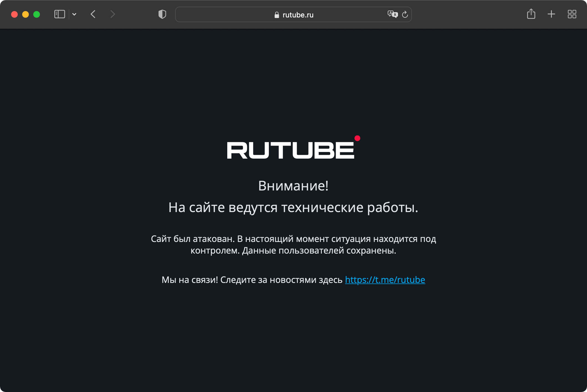Open the Privacy Report shield icon
The height and width of the screenshot is (392, 587).
pyautogui.click(x=162, y=14)
